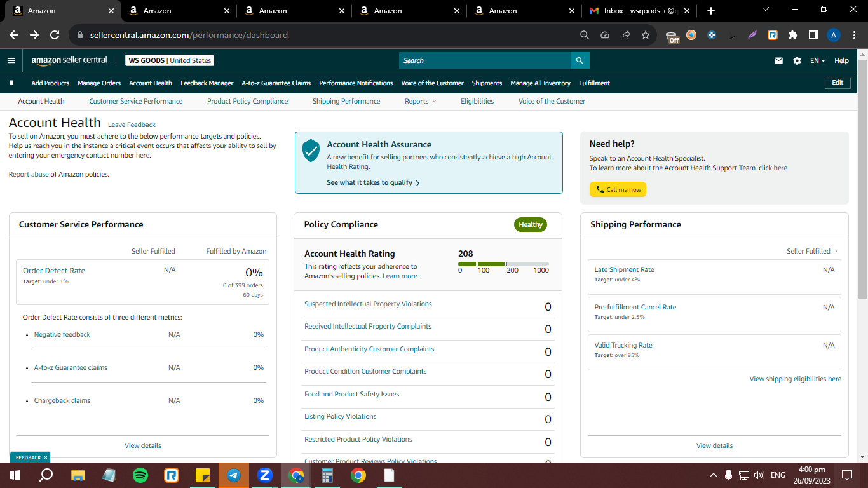Viewport: 868px width, 488px height.
Task: Open the buyer messages envelope icon
Action: pyautogui.click(x=778, y=60)
